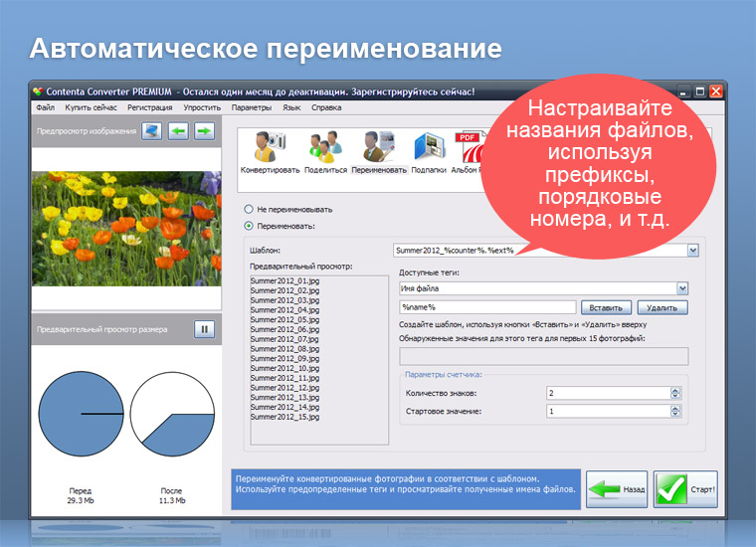This screenshot has height=547, width=756.
Task: Open the Упростить menu
Action: (x=202, y=107)
